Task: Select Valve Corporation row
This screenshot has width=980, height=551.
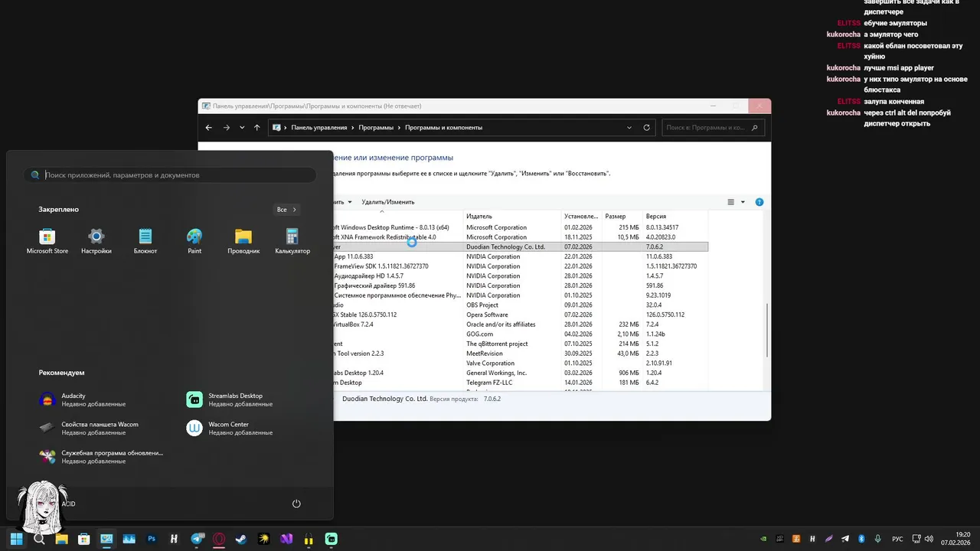Action: pos(521,364)
